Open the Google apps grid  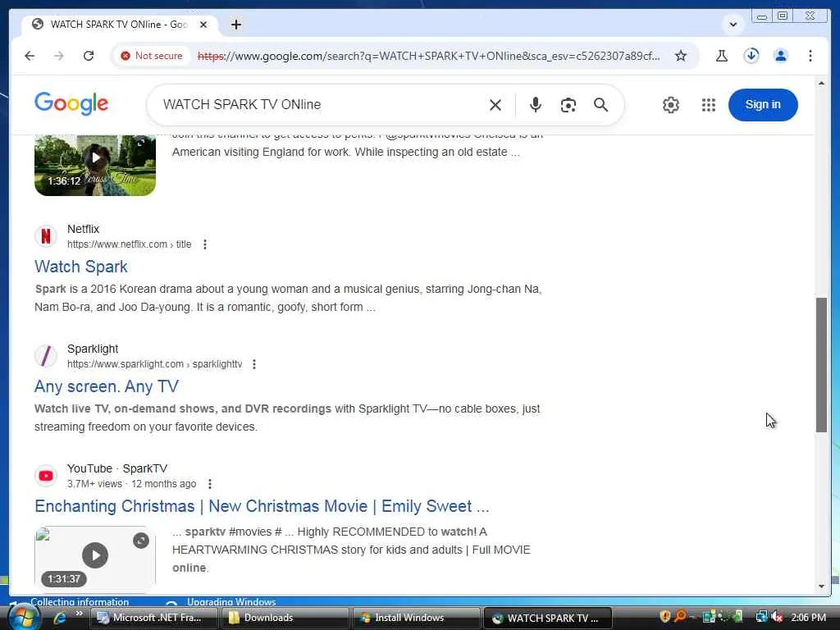coord(708,105)
